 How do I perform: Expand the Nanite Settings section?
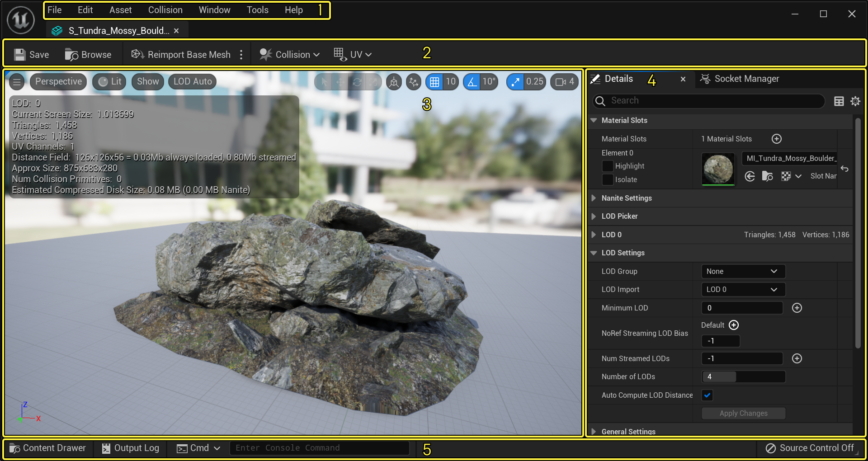click(594, 198)
